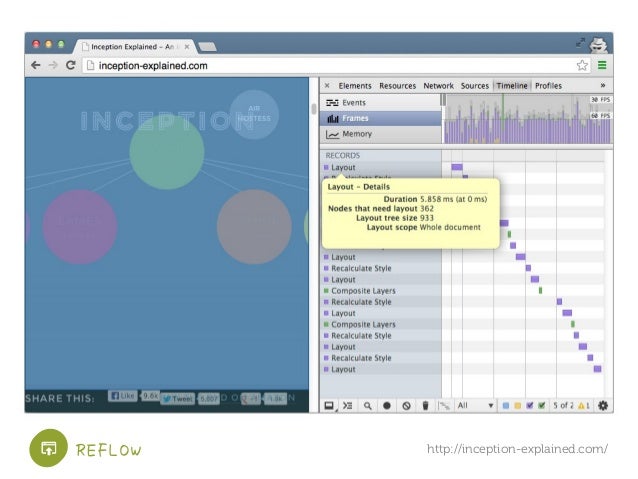Image resolution: width=638 pixels, height=479 pixels.
Task: Toggle the blue Loading filter checkbox
Action: point(505,405)
